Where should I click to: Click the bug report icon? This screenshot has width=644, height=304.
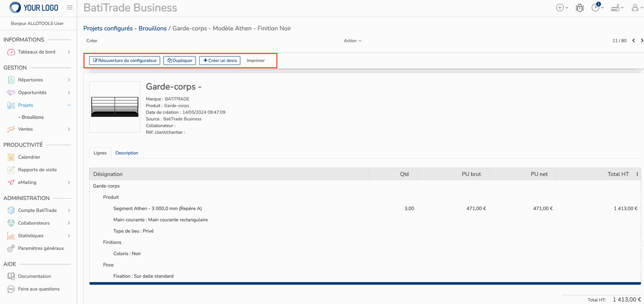coord(580,8)
